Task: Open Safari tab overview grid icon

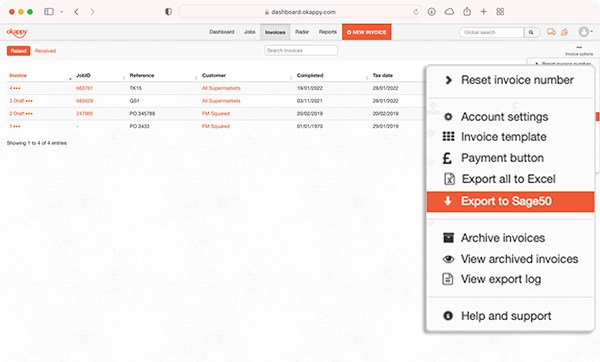Action: click(x=500, y=12)
